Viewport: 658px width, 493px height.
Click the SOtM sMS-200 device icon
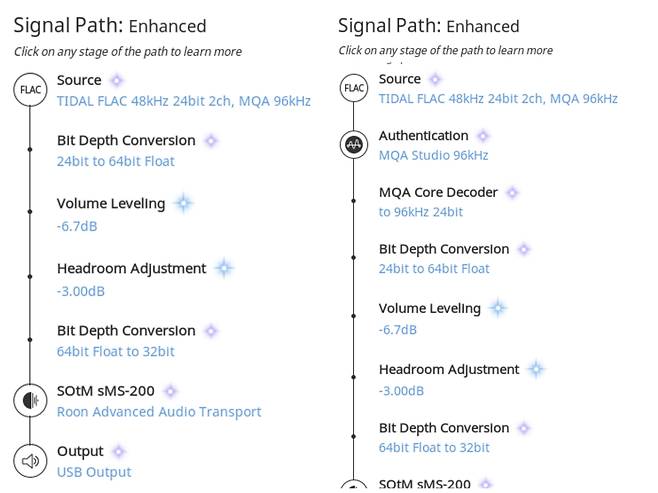[x=30, y=401]
